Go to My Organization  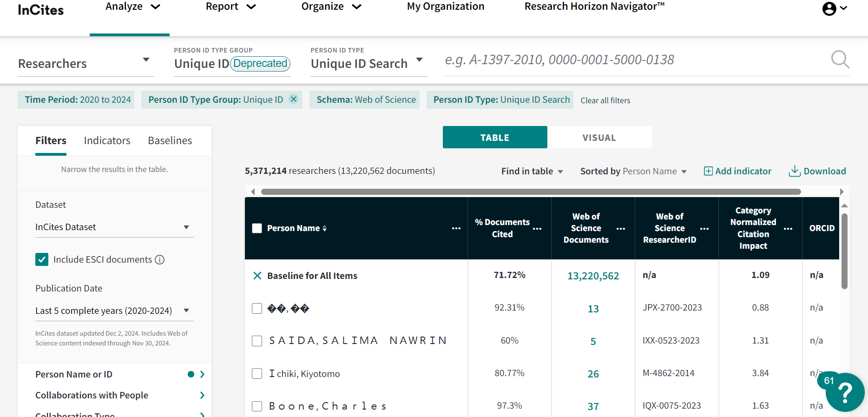pos(446,7)
